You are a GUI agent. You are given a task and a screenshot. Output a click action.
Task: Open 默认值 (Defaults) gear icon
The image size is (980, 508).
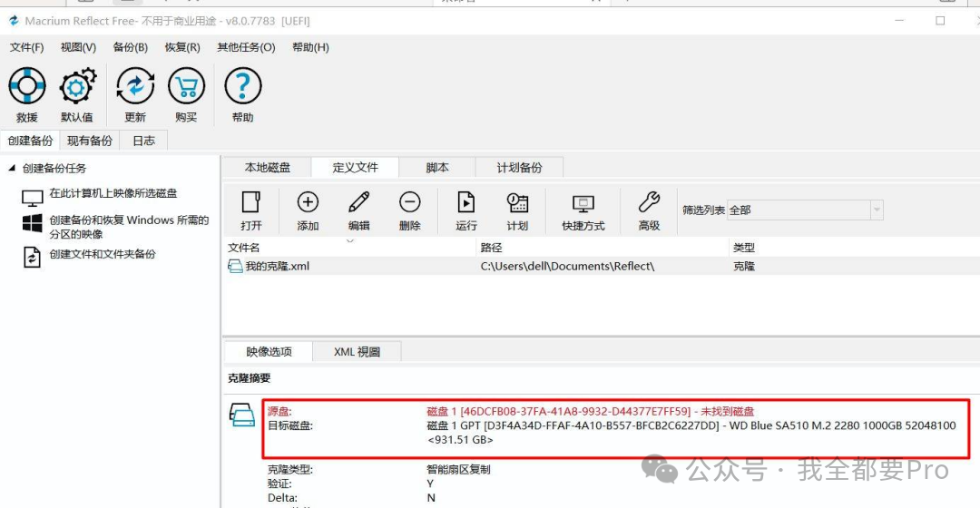click(77, 87)
